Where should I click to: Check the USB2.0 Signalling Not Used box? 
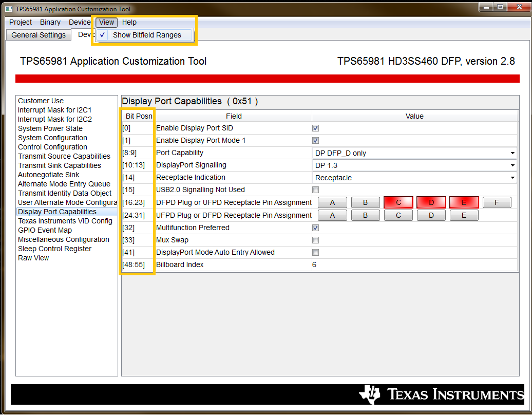(315, 190)
